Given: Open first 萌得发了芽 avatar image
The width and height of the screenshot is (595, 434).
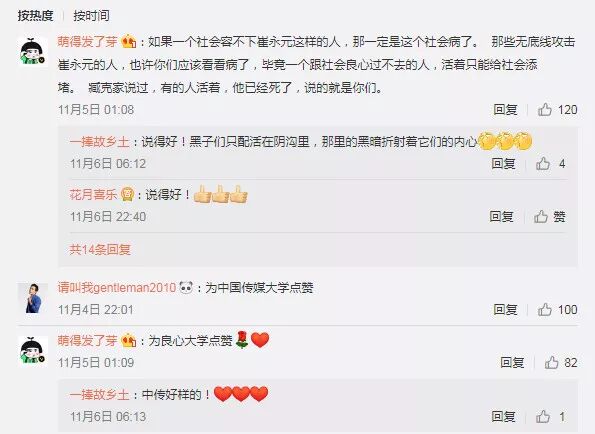Looking at the screenshot, I should coord(33,52).
